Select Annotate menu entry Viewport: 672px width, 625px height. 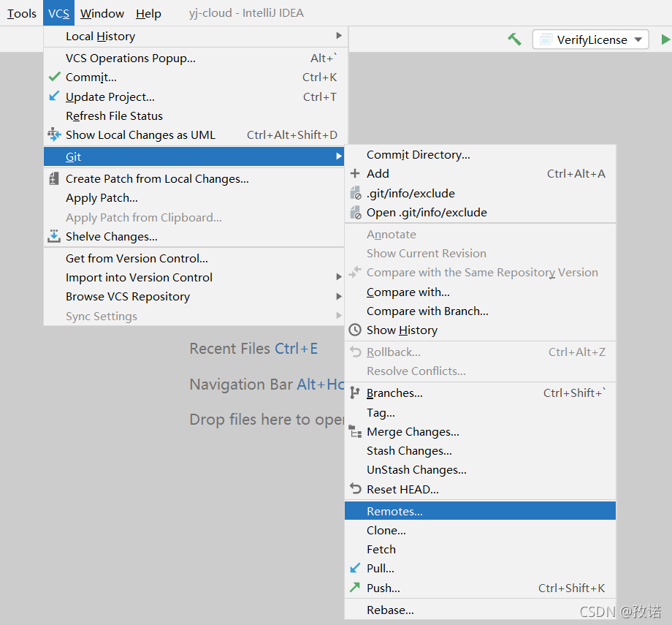click(x=480, y=234)
